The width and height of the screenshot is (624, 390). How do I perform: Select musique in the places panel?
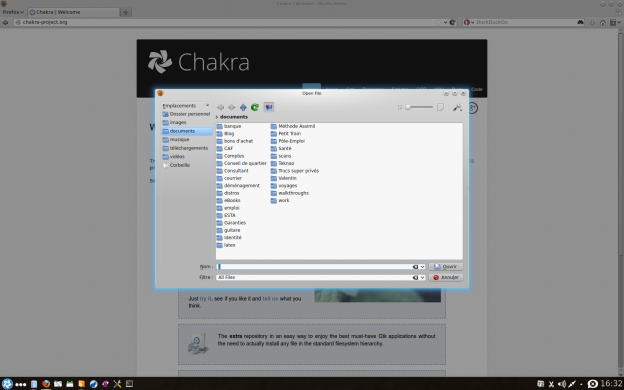click(x=176, y=140)
